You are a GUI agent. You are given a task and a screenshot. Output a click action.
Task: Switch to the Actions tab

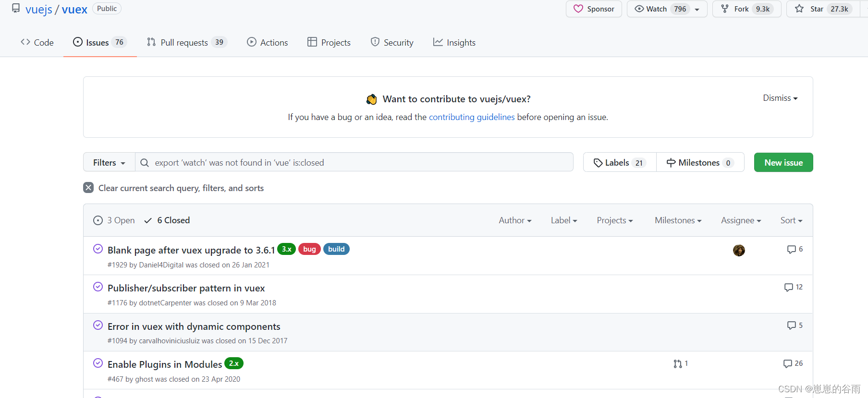268,42
